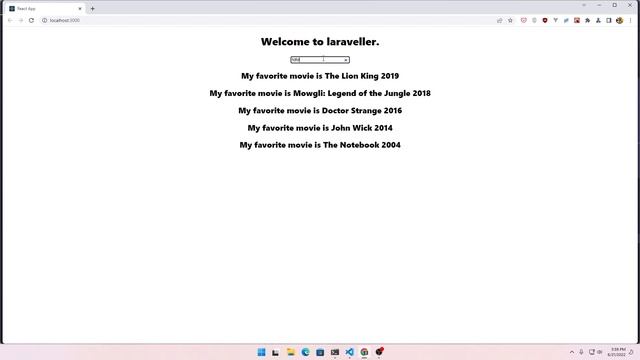Open the tab search chevron in title bar
This screenshot has height=360, width=640.
click(584, 5)
